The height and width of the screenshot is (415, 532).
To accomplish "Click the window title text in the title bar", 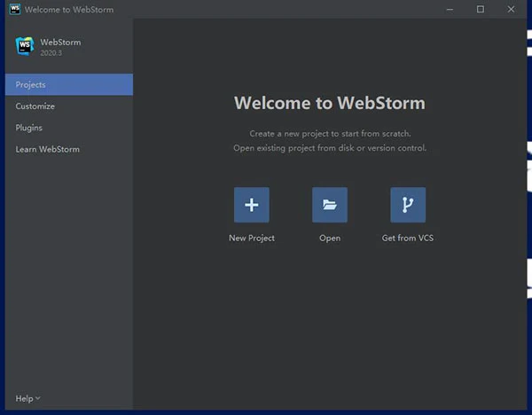I will [69, 10].
